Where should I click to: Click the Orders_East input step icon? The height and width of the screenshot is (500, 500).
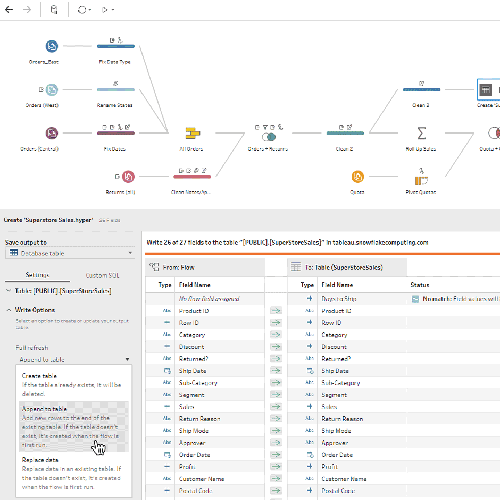[52, 46]
